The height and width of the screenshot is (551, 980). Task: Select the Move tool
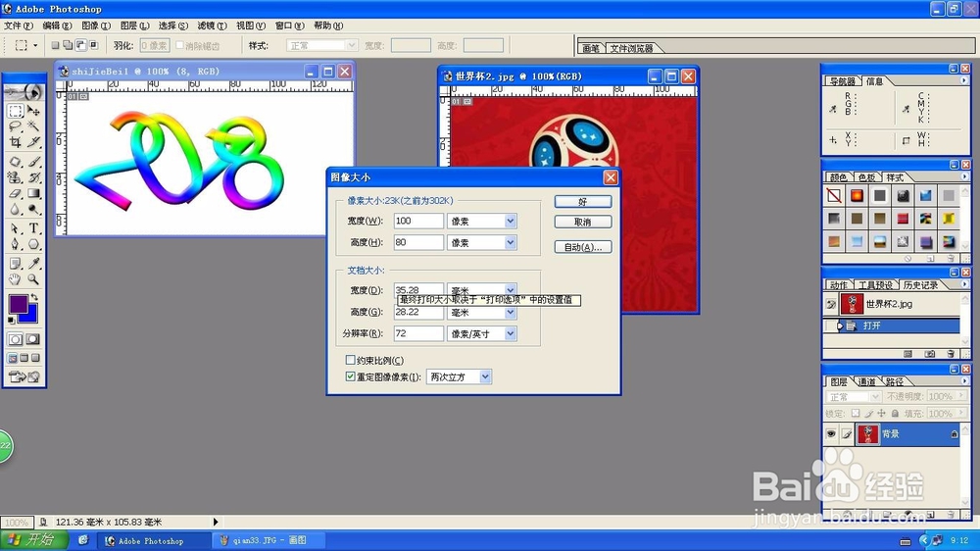pos(33,112)
